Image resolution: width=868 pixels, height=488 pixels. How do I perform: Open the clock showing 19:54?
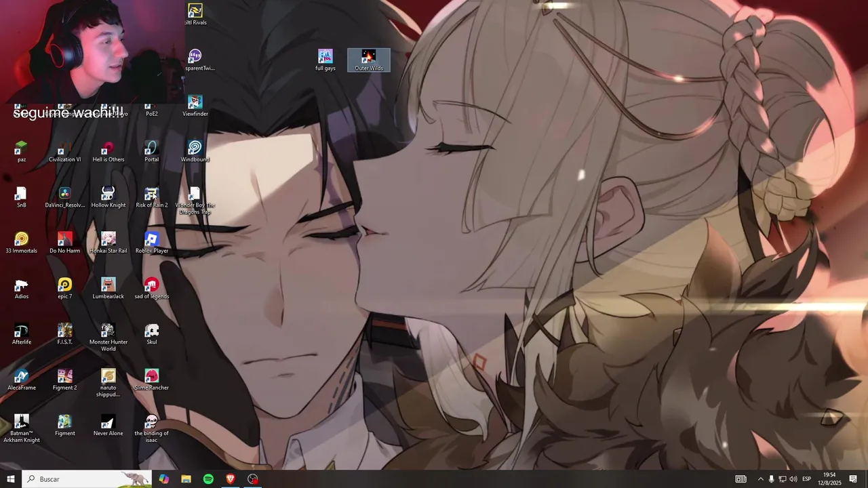pyautogui.click(x=829, y=479)
